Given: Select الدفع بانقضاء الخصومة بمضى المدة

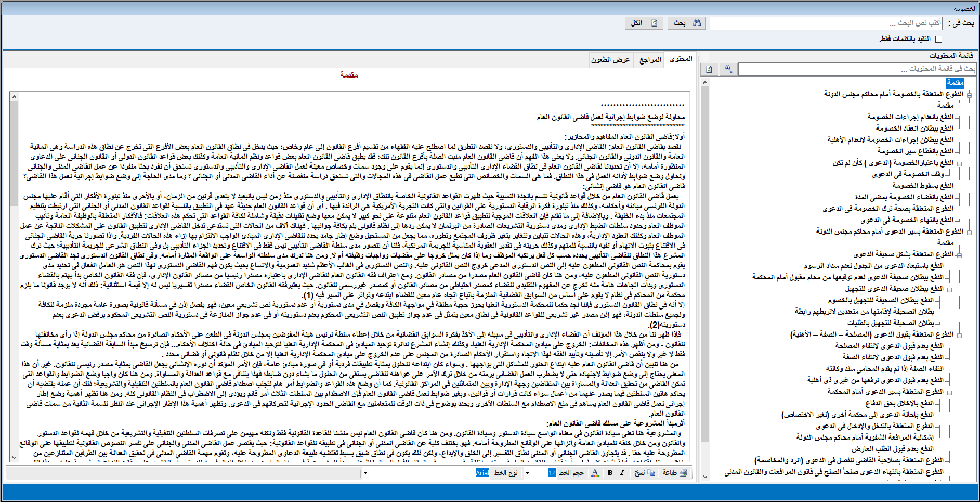Looking at the screenshot, I should [904, 197].
